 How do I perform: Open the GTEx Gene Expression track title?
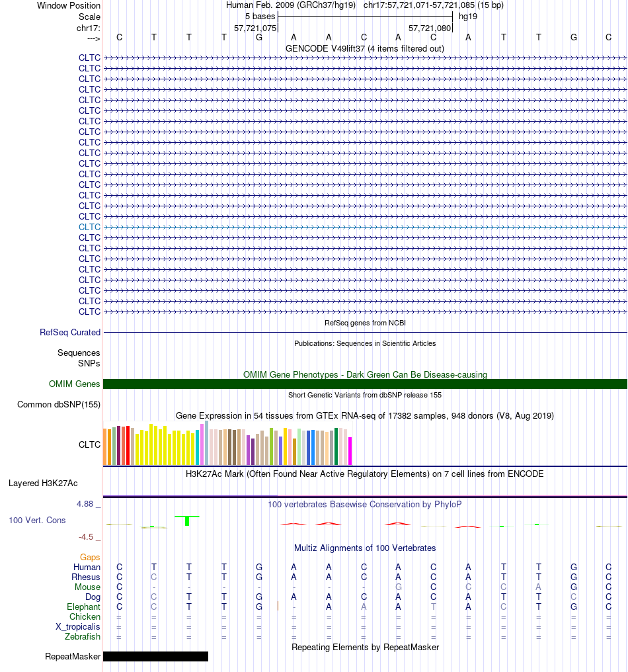pos(365,416)
